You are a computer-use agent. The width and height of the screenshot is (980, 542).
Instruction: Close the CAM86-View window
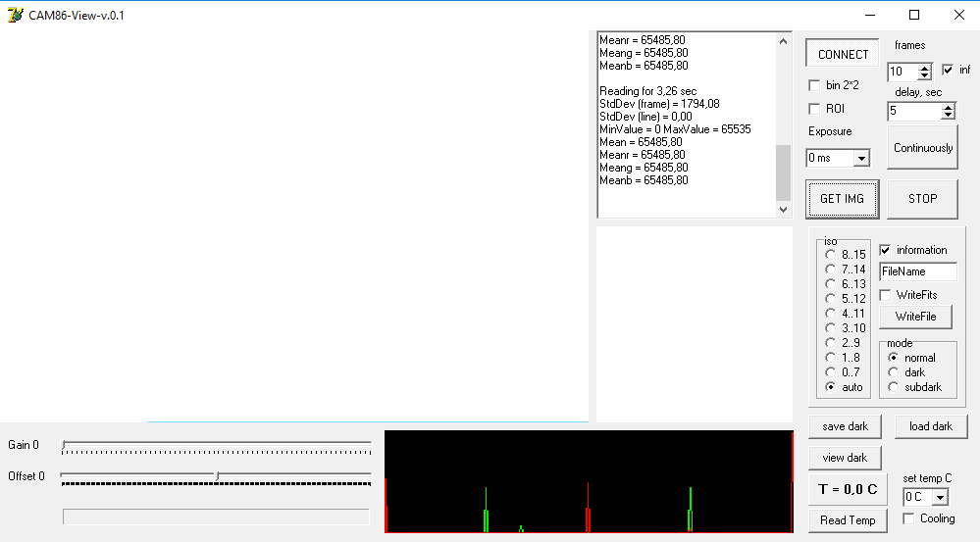[x=958, y=15]
